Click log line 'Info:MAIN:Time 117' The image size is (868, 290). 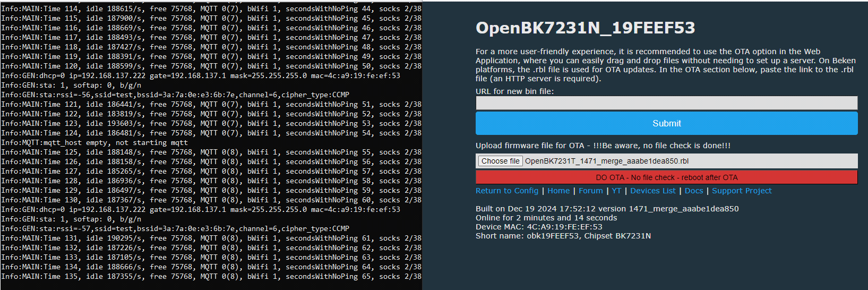point(211,37)
